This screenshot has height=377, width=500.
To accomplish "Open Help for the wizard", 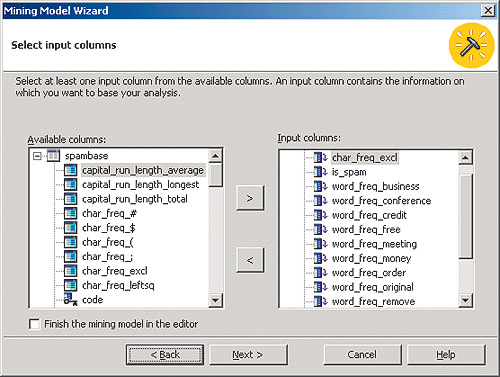I will coord(446,355).
